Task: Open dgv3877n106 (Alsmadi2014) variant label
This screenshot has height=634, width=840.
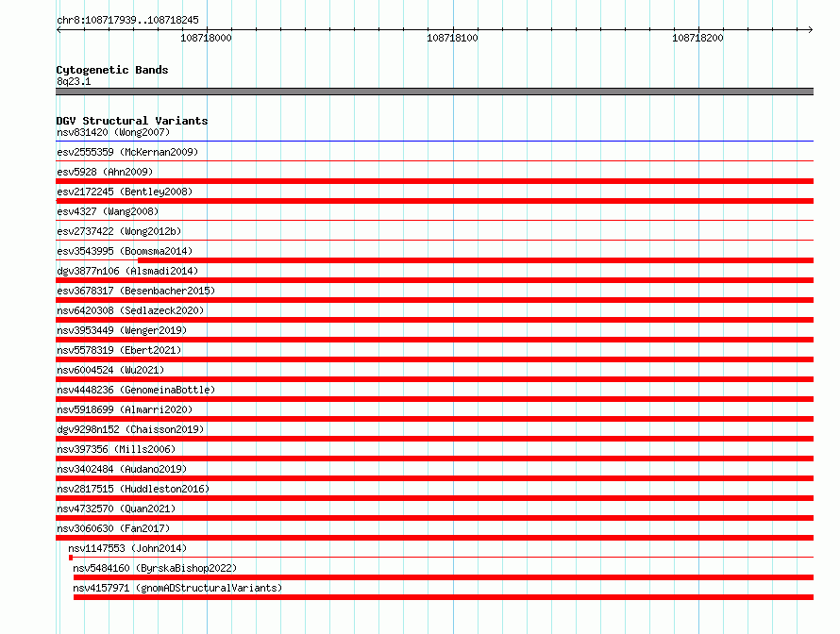Action: click(x=127, y=271)
